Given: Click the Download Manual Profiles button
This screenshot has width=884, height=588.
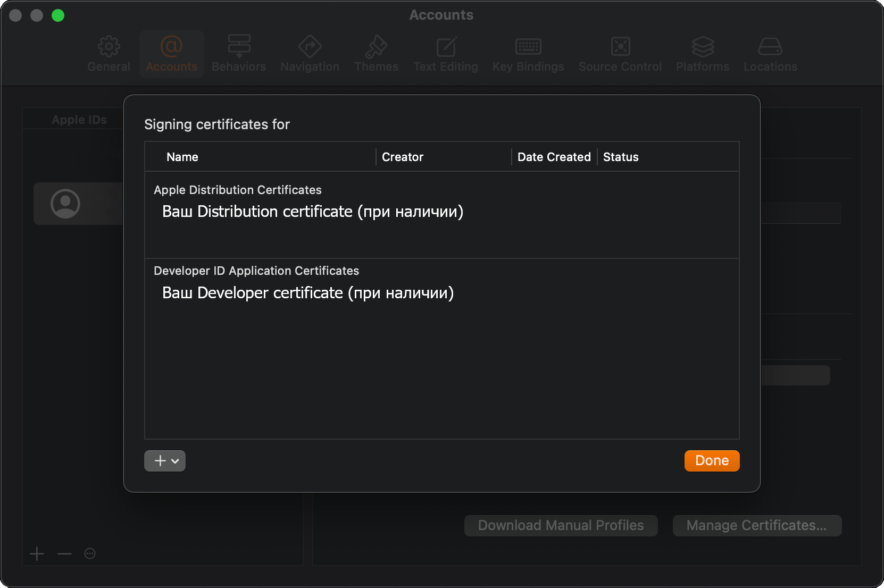Looking at the screenshot, I should tap(561, 525).
